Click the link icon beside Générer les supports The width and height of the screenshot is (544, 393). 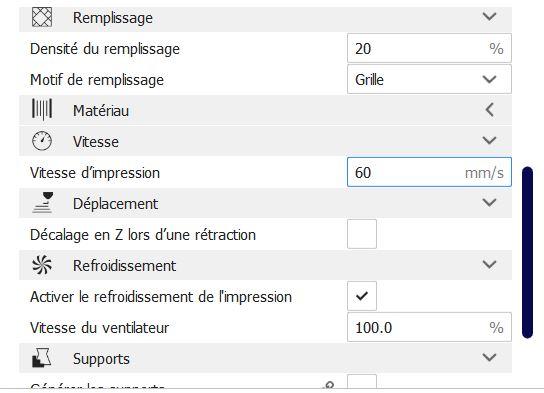point(328,385)
